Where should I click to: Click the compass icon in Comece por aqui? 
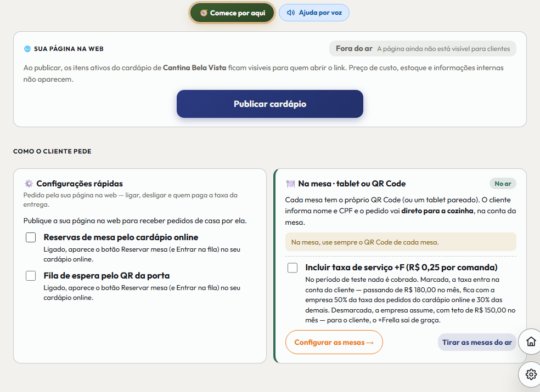[204, 13]
